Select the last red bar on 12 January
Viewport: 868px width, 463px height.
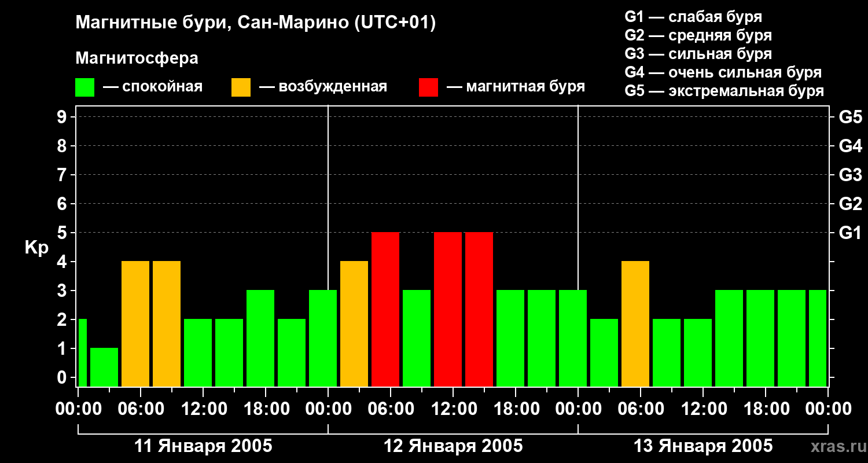[479, 309]
